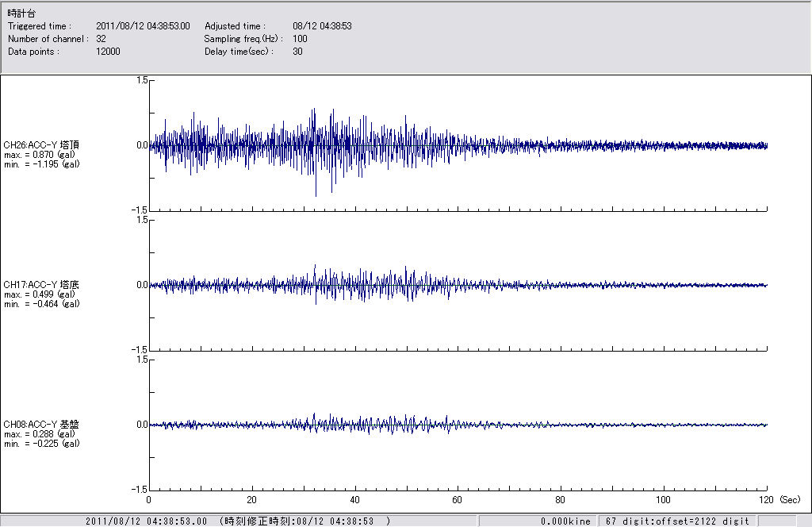Click the 20 second tick on time axis

click(x=251, y=500)
